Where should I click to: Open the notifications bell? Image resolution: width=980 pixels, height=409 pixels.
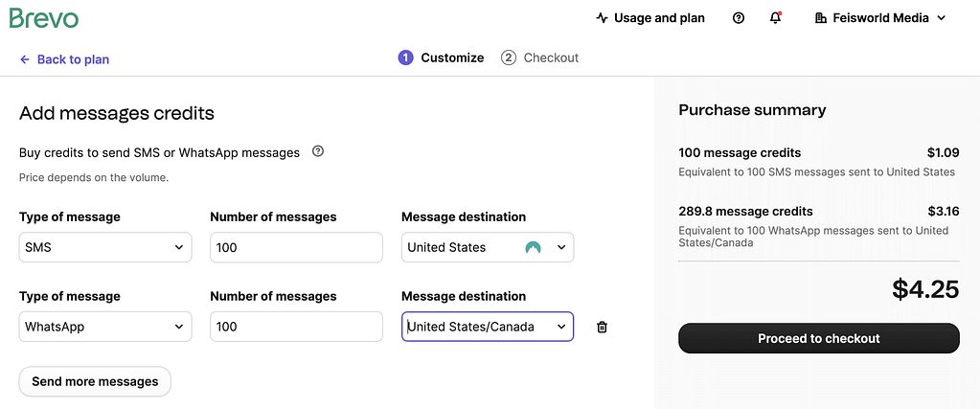(x=776, y=18)
